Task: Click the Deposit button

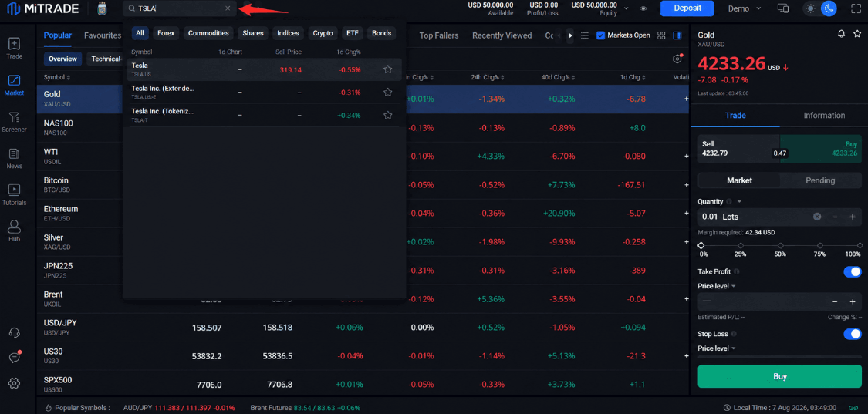Action: click(x=687, y=8)
